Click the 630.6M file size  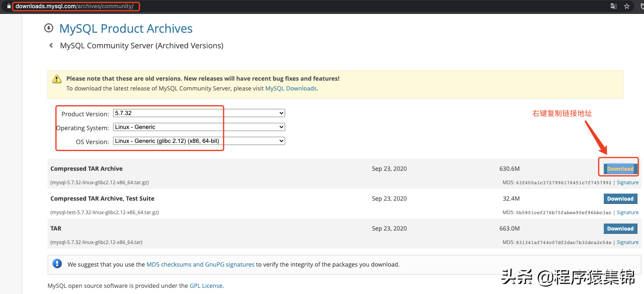(x=510, y=169)
